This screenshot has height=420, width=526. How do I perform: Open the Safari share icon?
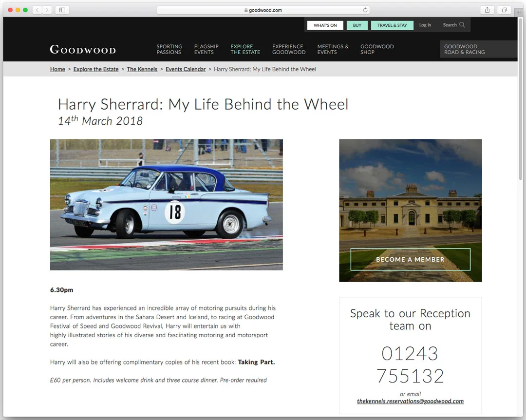click(x=487, y=10)
